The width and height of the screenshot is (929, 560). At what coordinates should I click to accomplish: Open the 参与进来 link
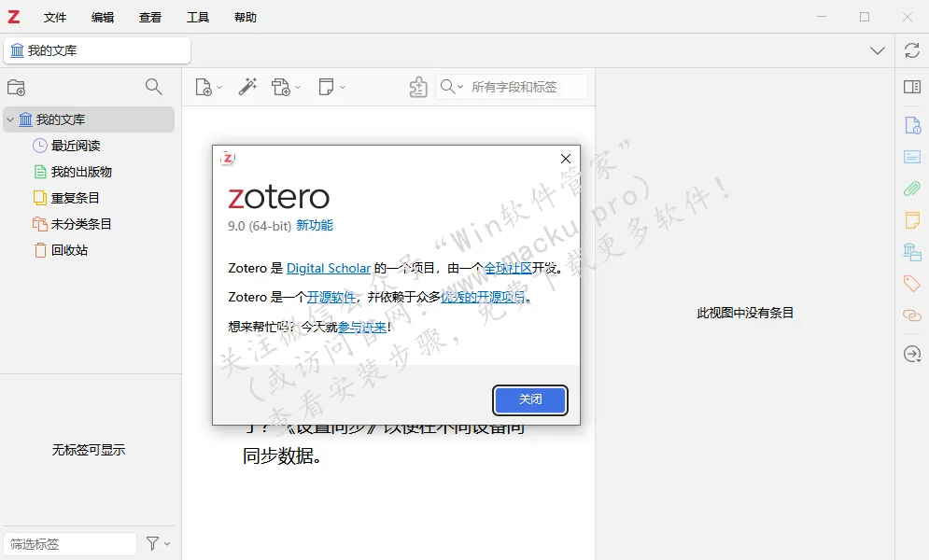click(362, 327)
